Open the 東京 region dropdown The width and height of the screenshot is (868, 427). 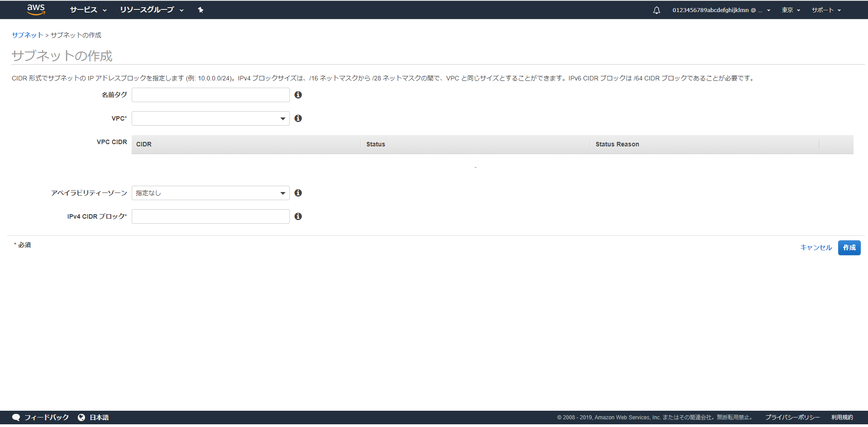tap(791, 10)
